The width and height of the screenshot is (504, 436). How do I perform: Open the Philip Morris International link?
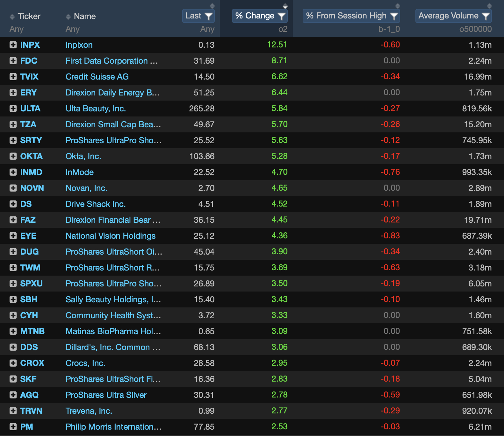113,427
